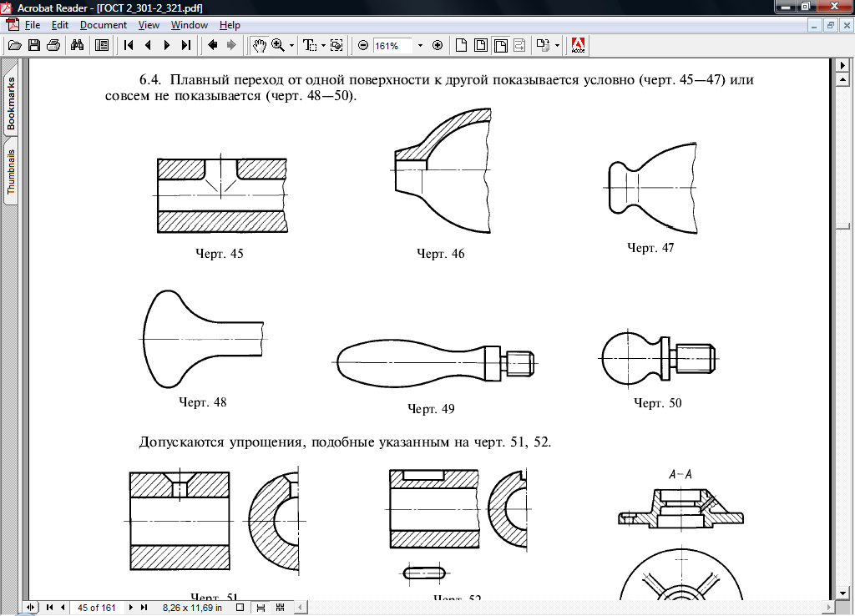Click the Zoom In plus button
The height and width of the screenshot is (616, 855).
tap(438, 45)
